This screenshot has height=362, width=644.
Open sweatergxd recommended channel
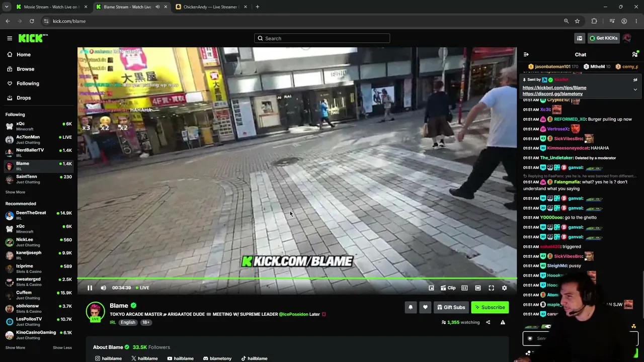coord(39,281)
